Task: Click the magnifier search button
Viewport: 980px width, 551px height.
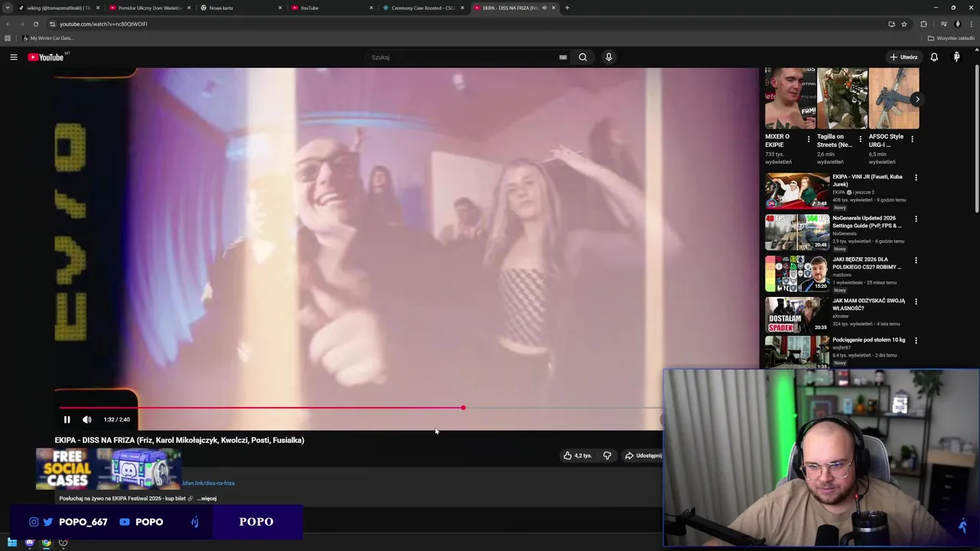Action: [583, 57]
